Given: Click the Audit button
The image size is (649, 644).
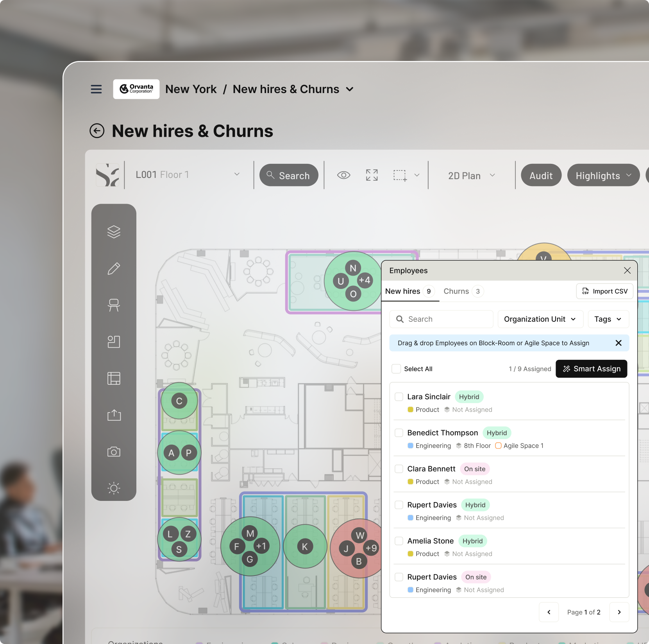Looking at the screenshot, I should pos(541,175).
